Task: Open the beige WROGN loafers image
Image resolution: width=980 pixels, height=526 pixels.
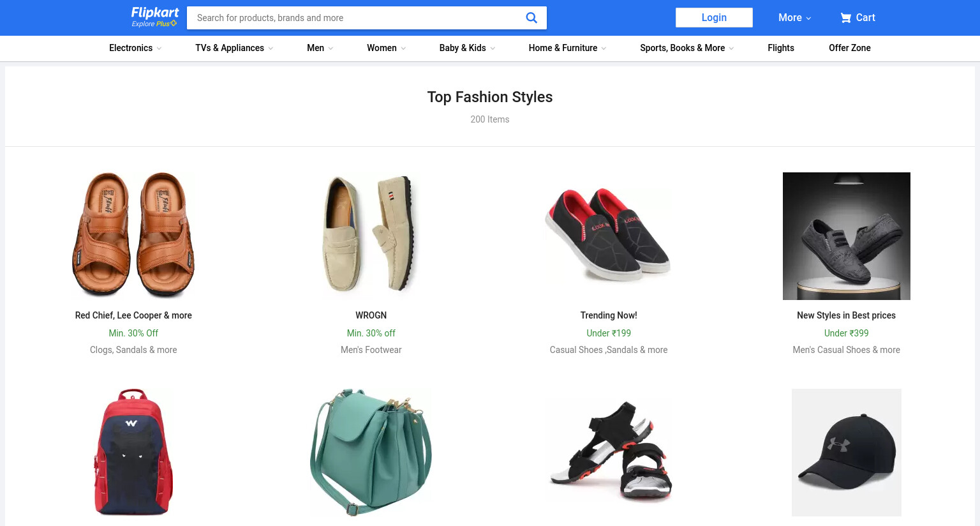Action: pyautogui.click(x=371, y=236)
